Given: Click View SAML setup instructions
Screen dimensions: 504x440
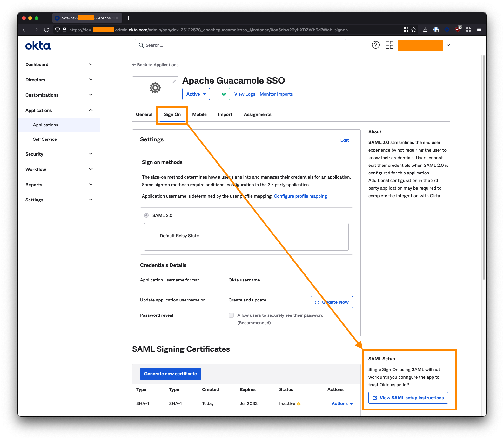Looking at the screenshot, I should 408,398.
